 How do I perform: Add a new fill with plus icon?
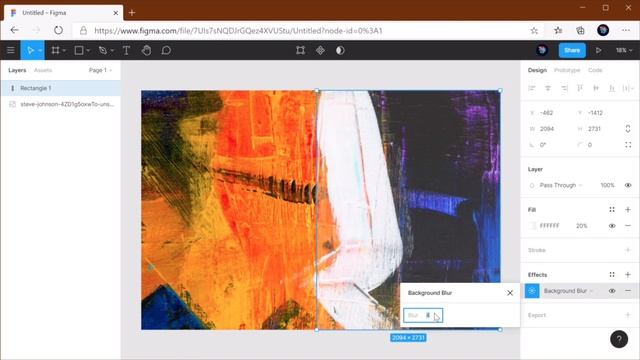(x=628, y=209)
